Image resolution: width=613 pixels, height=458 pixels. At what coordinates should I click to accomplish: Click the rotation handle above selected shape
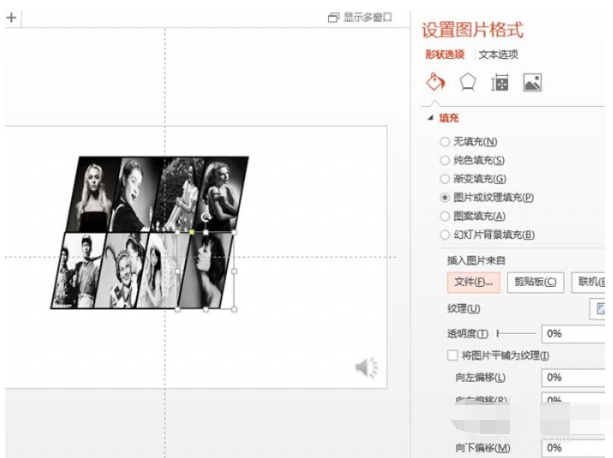click(206, 217)
